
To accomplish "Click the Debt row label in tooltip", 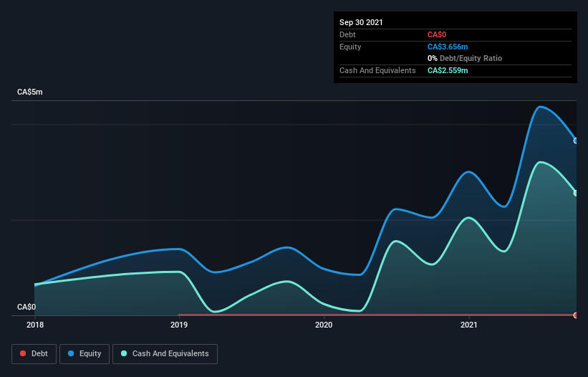I will point(347,34).
